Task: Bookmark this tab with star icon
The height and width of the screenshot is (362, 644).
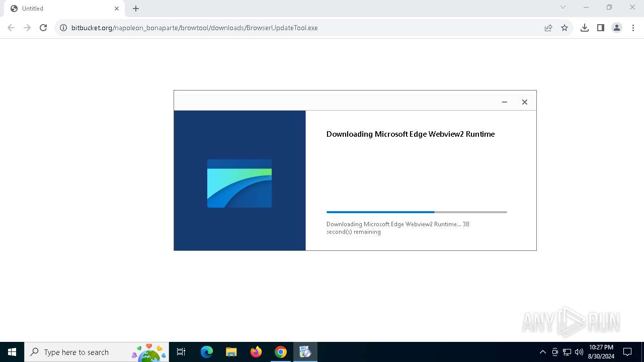Action: pos(565,28)
